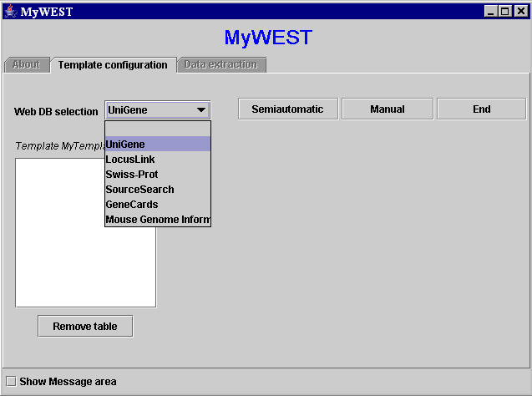Minimize the MyWEST window

(490, 12)
